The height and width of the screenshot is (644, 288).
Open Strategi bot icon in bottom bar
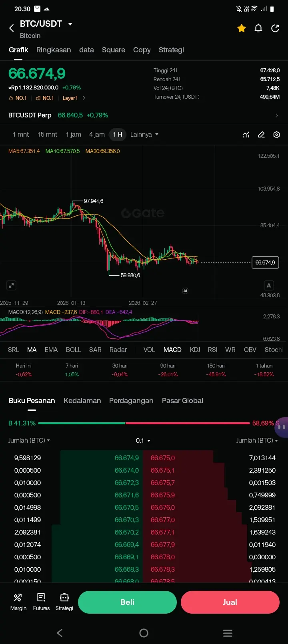pos(64,602)
